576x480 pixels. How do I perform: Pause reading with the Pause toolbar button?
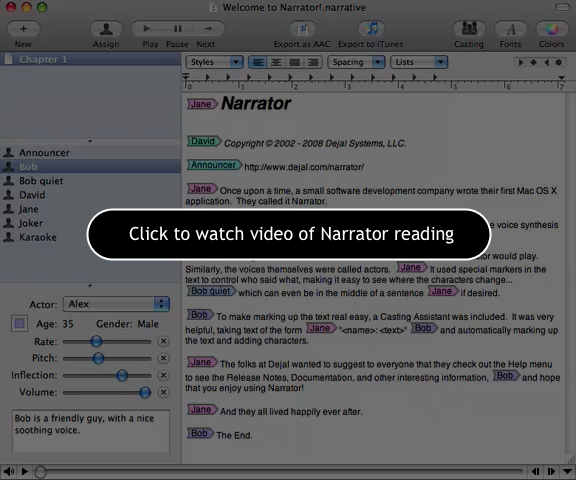click(178, 29)
